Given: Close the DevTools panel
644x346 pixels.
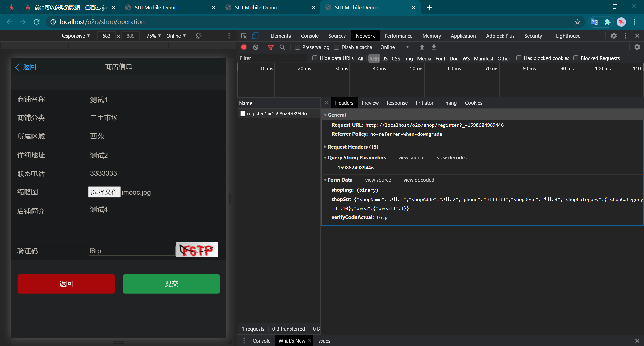Looking at the screenshot, I should pos(637,36).
